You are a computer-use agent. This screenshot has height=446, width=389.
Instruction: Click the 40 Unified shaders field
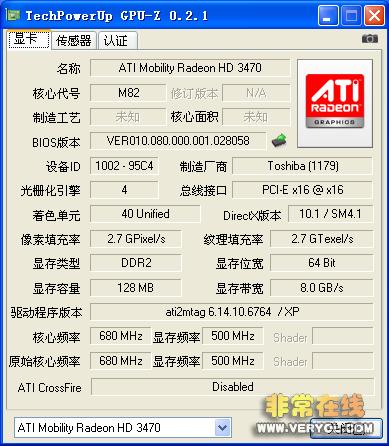[x=145, y=214]
